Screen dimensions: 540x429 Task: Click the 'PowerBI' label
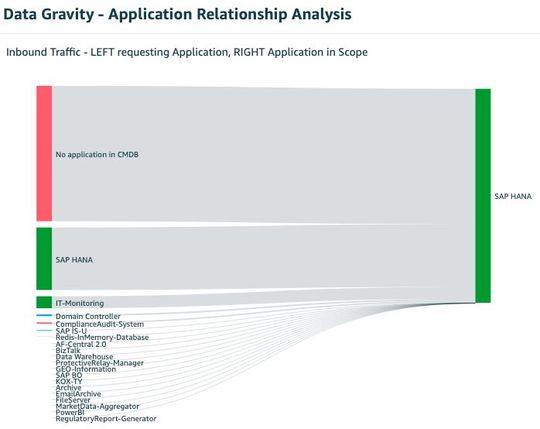pos(70,412)
